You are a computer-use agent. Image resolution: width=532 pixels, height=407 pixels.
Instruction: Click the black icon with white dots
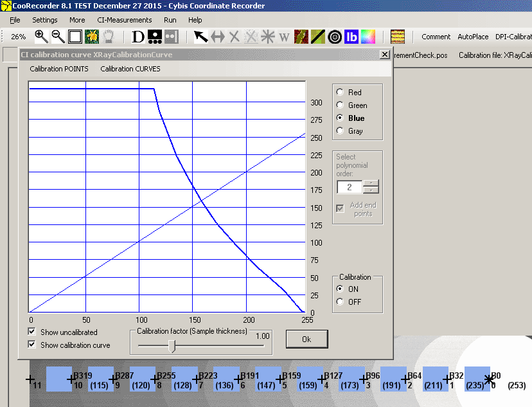(x=155, y=37)
